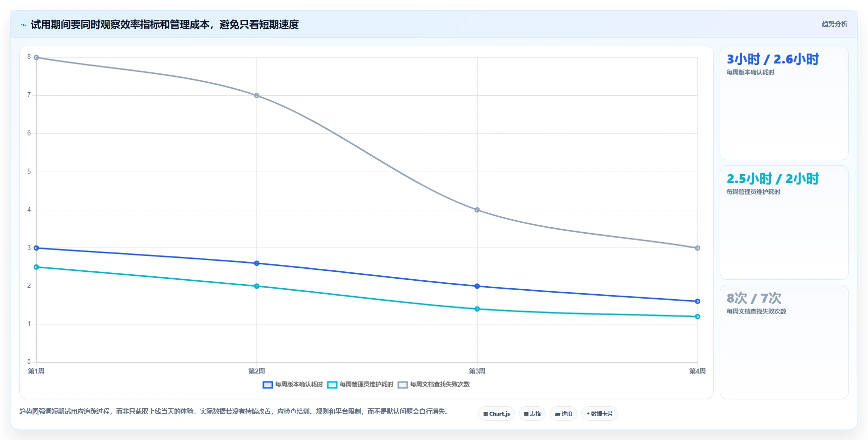Select the 进度 pill

(563, 414)
